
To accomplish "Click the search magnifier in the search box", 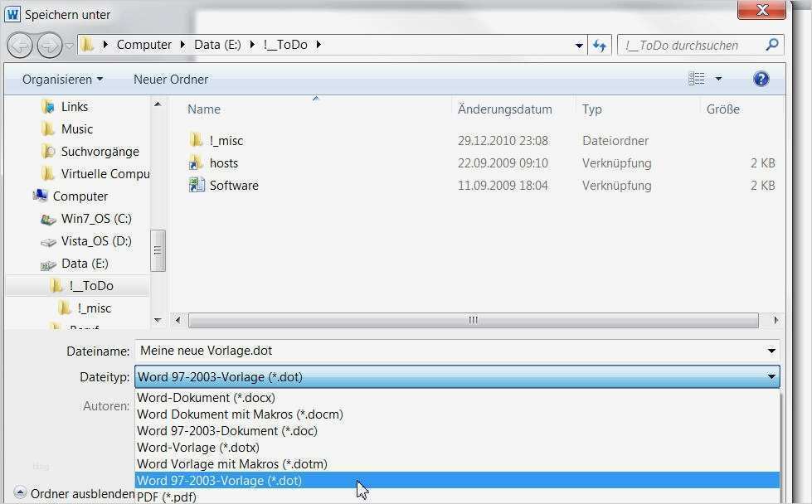I will point(771,45).
